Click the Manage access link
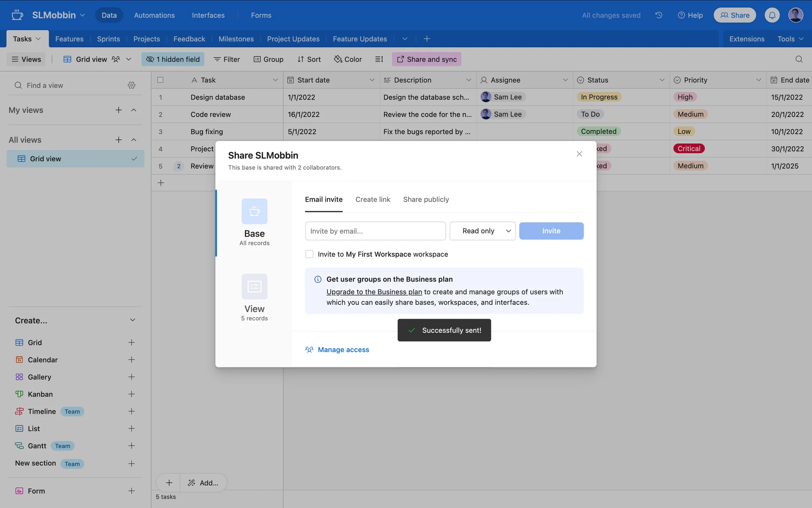 pyautogui.click(x=343, y=350)
